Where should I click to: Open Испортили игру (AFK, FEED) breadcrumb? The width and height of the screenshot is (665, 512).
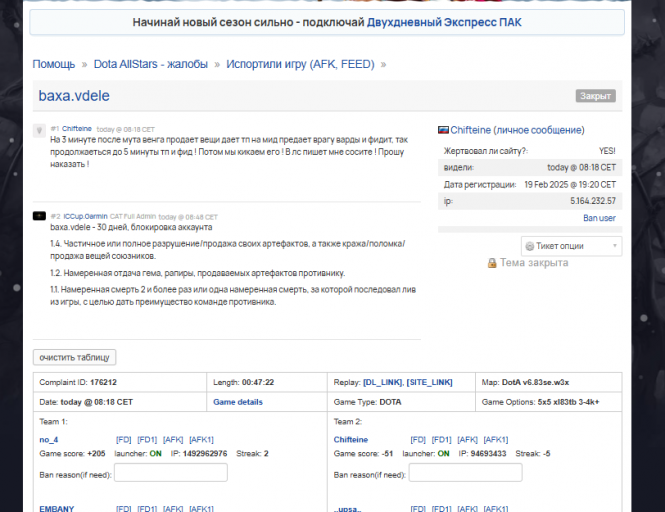300,64
